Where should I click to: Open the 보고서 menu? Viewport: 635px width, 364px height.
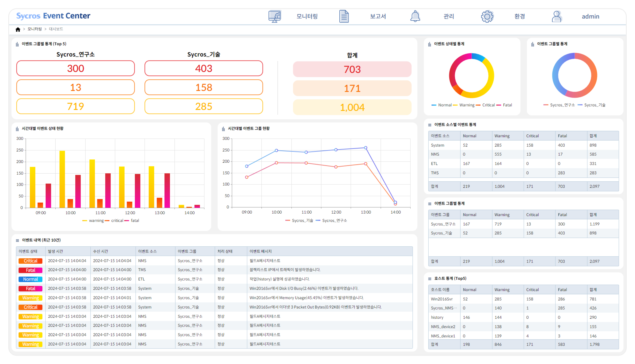pyautogui.click(x=378, y=17)
